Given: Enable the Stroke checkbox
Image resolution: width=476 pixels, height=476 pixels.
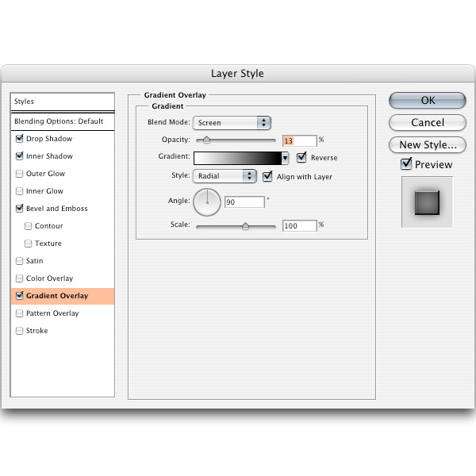Looking at the screenshot, I should 19,331.
